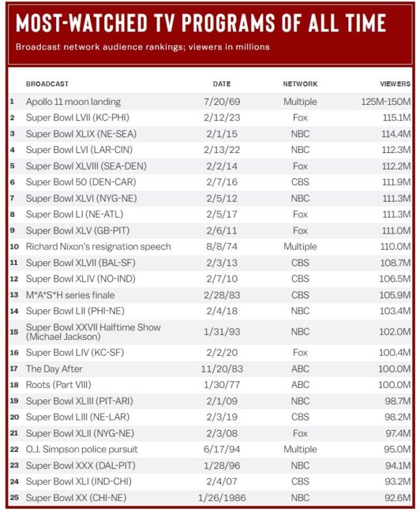Click The Day After broadcast title
Screen dimensions: 420x512
click(54, 369)
